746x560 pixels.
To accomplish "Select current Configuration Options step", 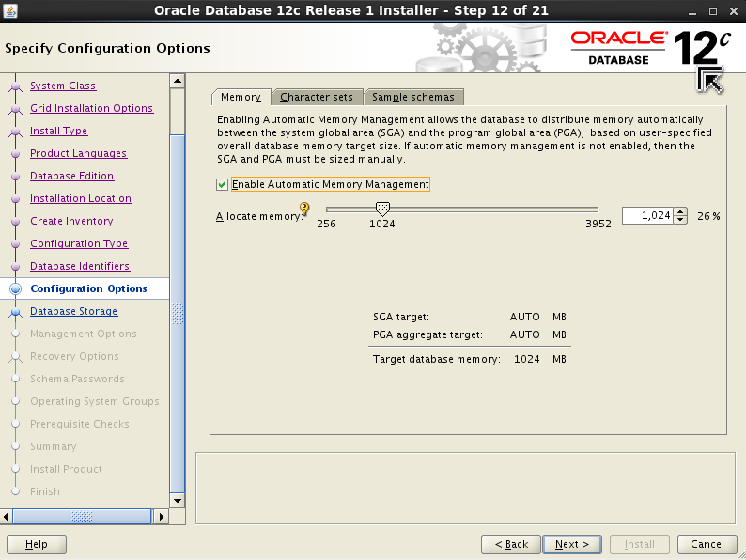I will tap(88, 288).
